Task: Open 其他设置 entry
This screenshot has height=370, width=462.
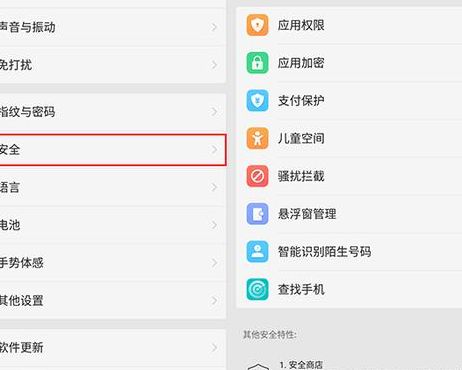Action: coord(113,301)
